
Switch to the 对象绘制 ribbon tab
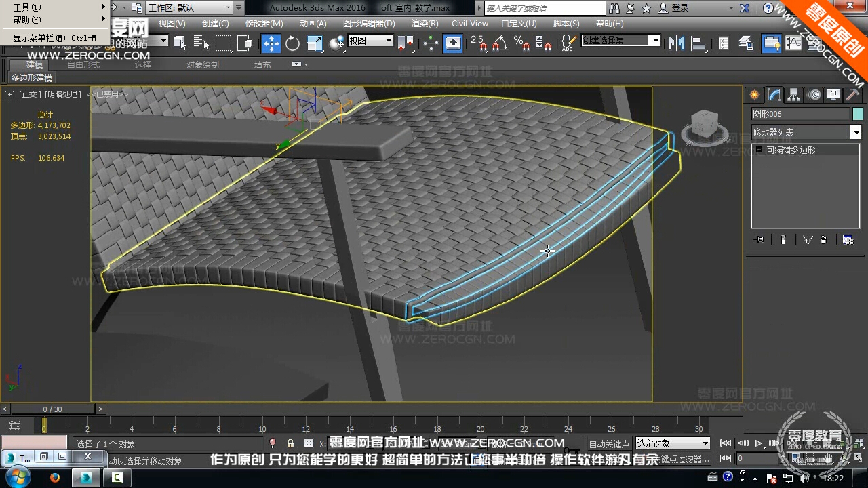(203, 65)
